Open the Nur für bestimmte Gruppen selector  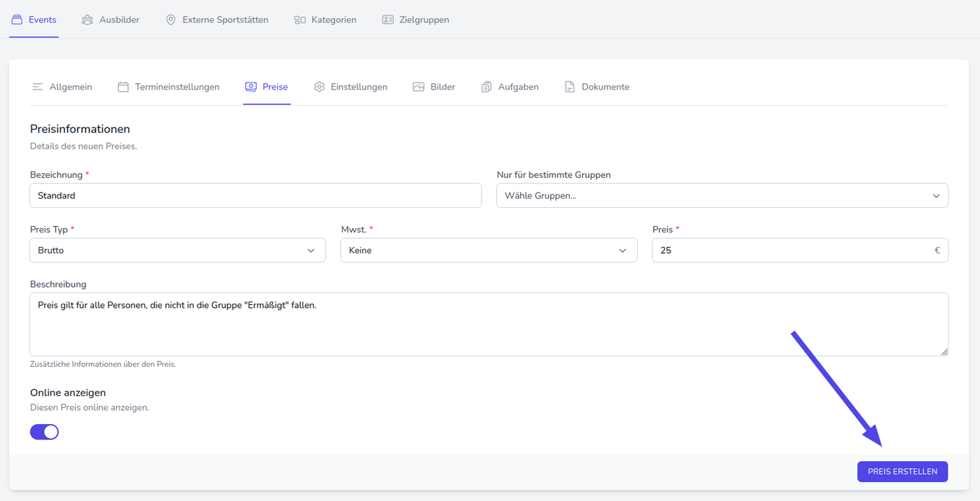722,196
